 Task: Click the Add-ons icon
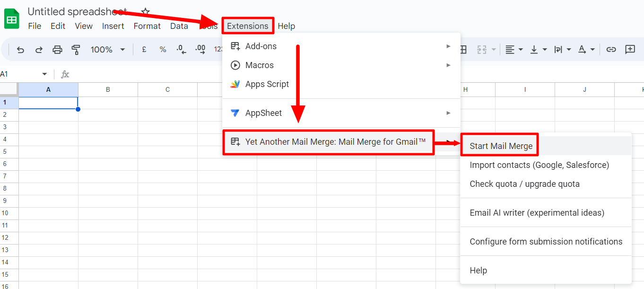point(235,46)
